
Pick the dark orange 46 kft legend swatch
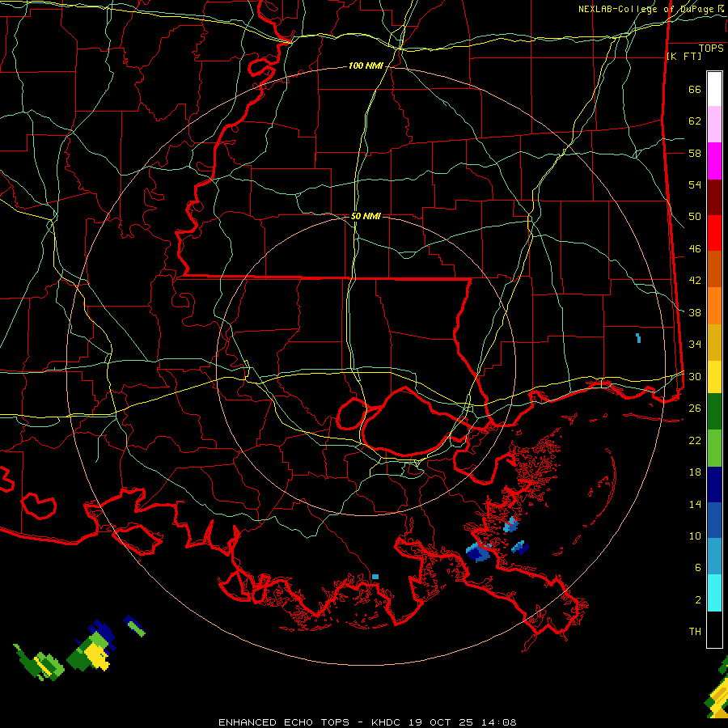click(714, 269)
